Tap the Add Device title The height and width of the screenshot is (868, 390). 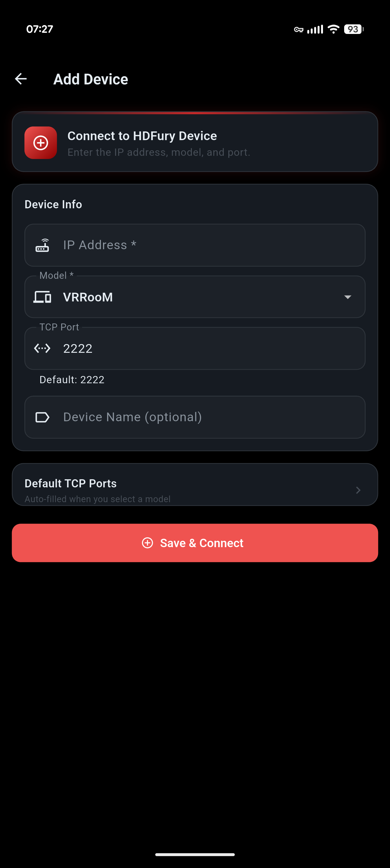click(90, 79)
